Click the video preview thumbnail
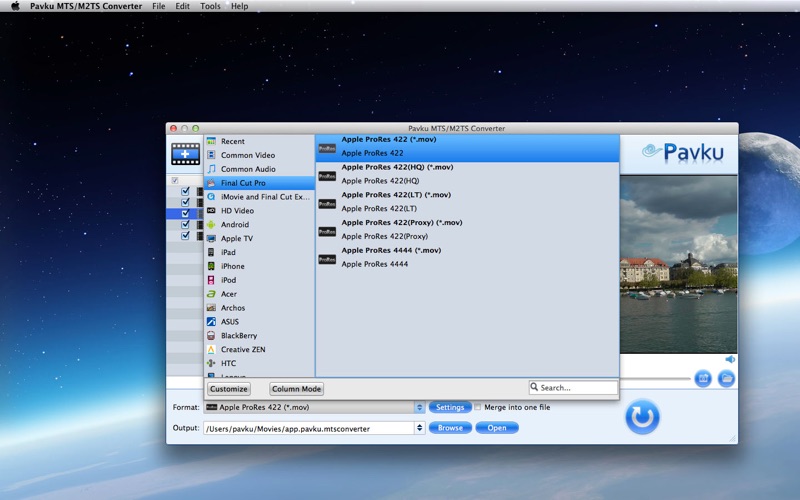This screenshot has height=500, width=800. (x=679, y=264)
